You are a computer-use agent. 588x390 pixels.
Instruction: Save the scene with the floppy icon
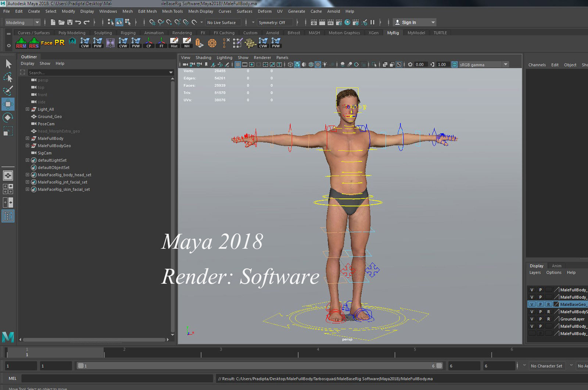(70, 22)
